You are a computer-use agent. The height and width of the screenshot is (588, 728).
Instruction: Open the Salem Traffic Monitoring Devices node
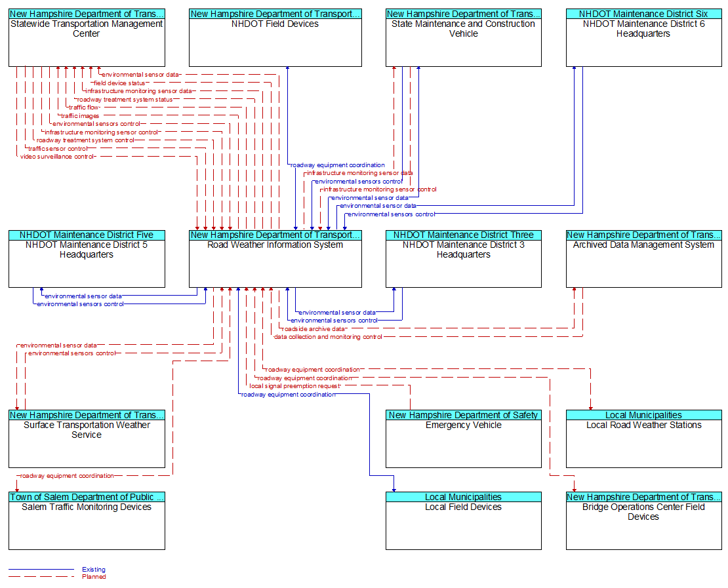tap(87, 520)
